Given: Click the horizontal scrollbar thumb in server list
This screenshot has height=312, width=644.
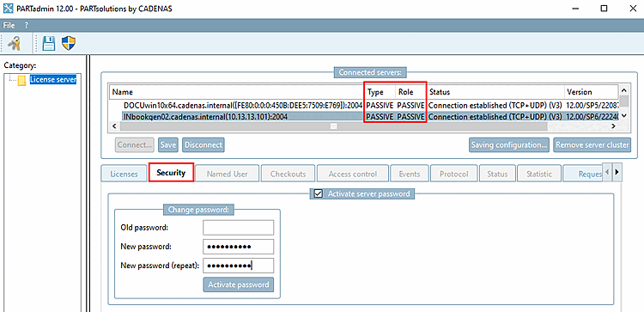Looking at the screenshot, I should pyautogui.click(x=334, y=126).
